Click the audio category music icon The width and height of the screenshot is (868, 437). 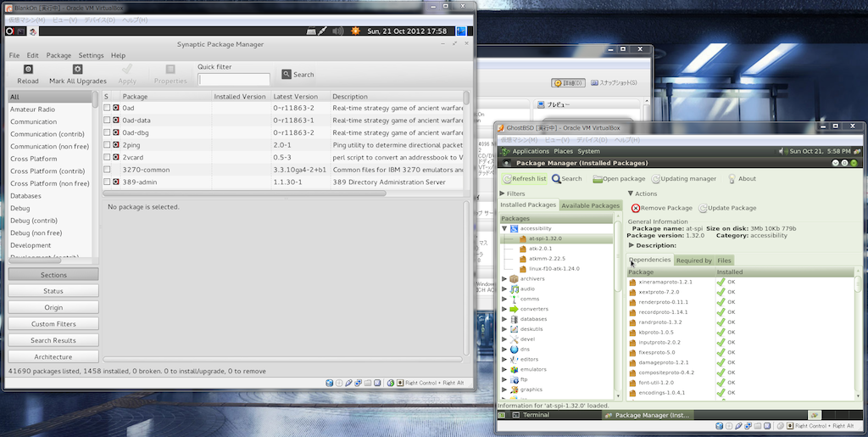(514, 289)
